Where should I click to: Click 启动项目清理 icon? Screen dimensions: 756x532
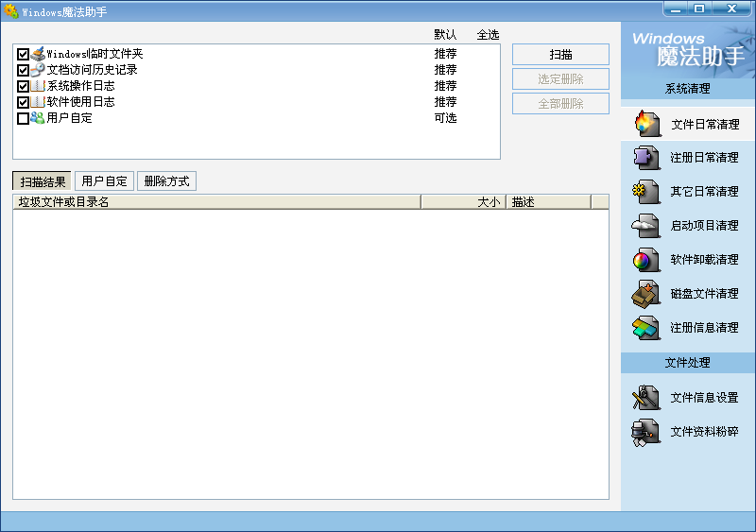click(646, 226)
